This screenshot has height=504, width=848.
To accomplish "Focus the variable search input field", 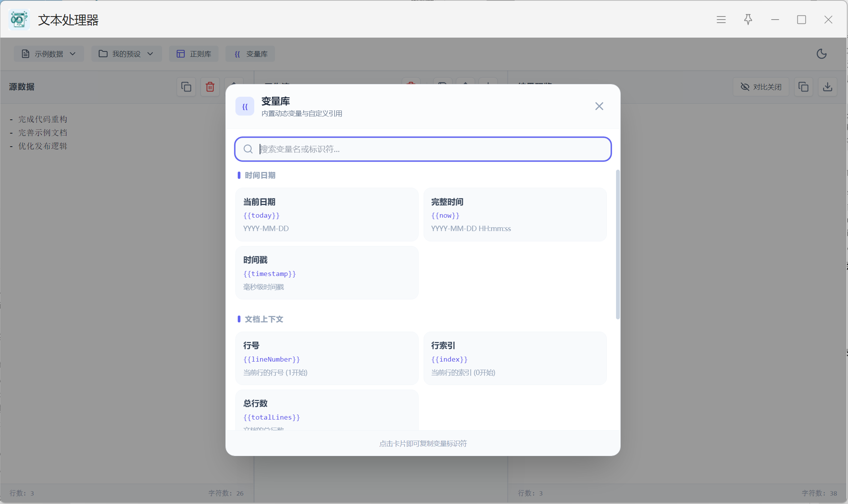I will point(430,149).
